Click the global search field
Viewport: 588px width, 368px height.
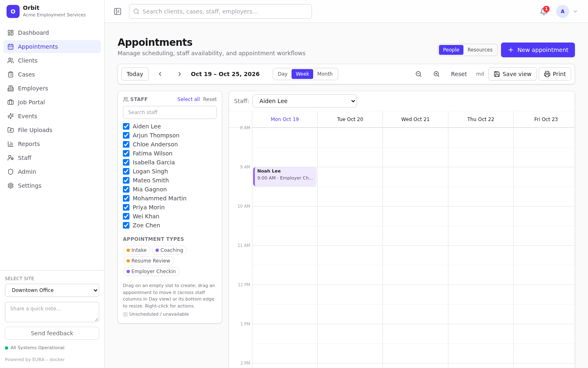click(220, 11)
